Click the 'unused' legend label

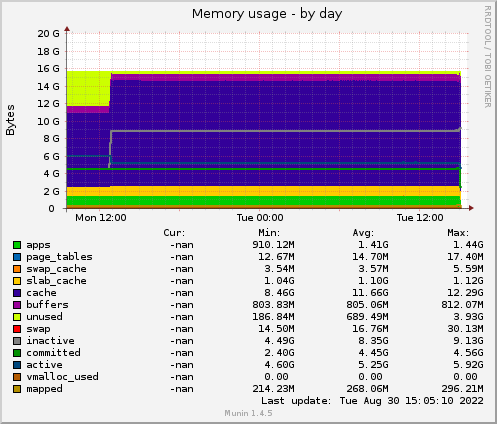(x=44, y=317)
